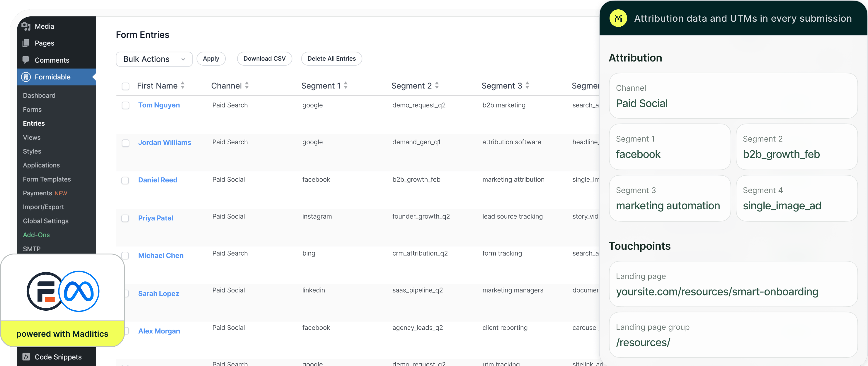This screenshot has height=366, width=868.
Task: Click the Code Snippets icon
Action: 26,357
